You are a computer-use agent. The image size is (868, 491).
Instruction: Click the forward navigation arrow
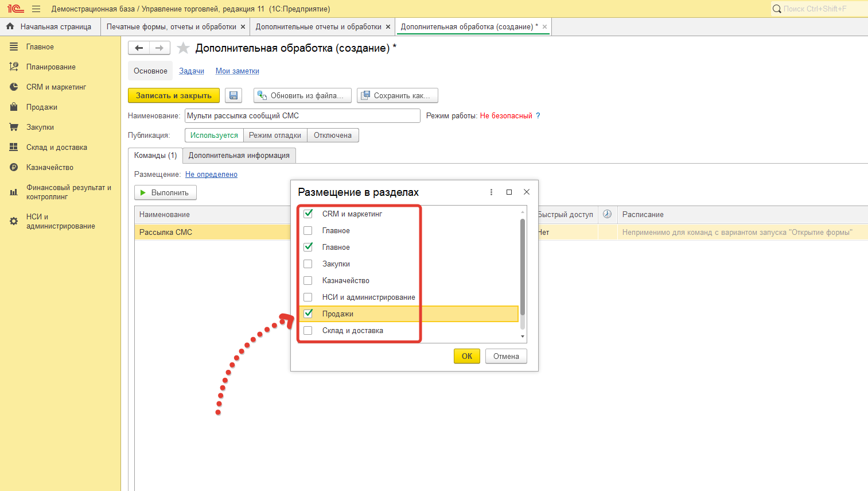coord(159,48)
